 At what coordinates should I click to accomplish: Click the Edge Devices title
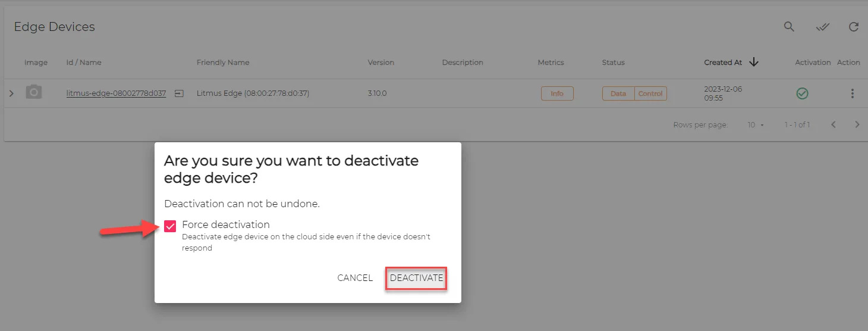coord(54,27)
